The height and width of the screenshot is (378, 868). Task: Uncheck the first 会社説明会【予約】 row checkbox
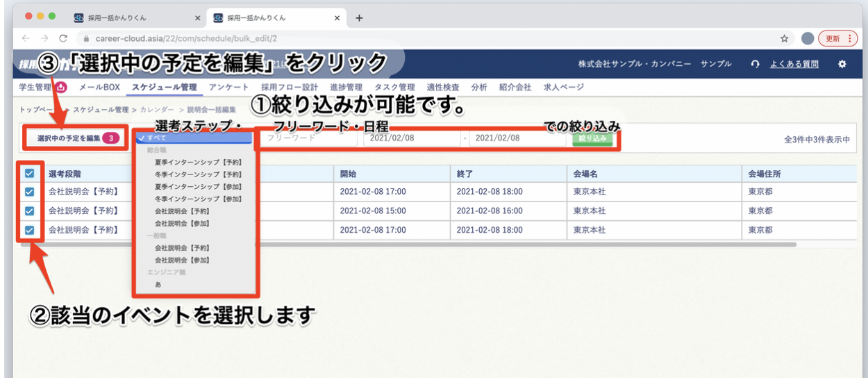[x=29, y=192]
